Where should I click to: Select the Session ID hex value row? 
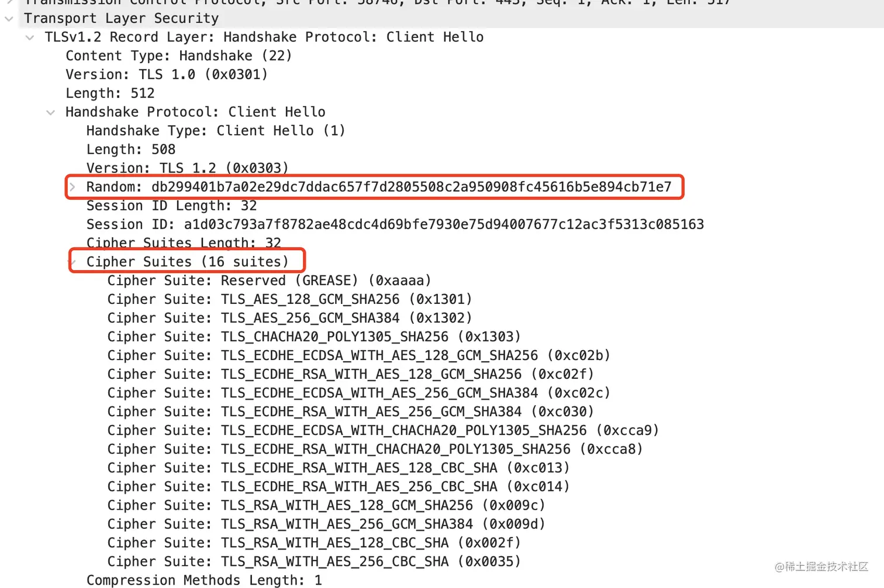pos(395,224)
